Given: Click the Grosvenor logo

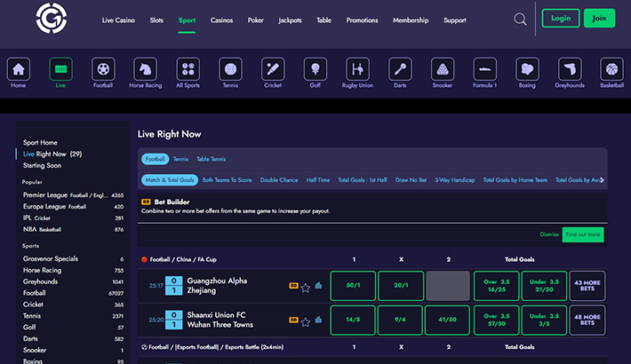Looking at the screenshot, I should [x=52, y=19].
